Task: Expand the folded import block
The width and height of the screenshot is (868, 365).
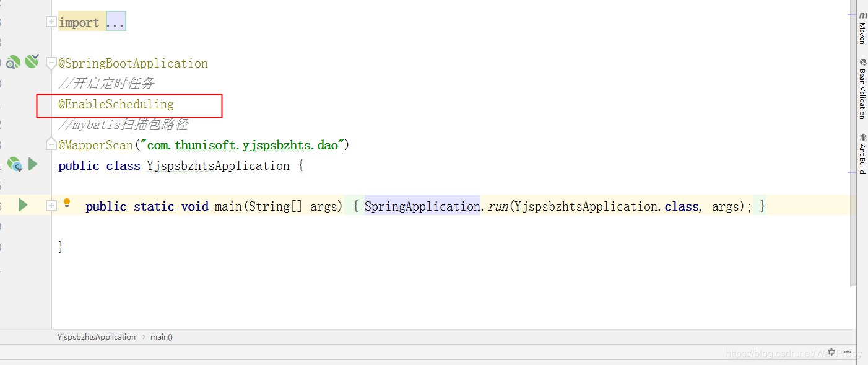Action: (x=51, y=22)
